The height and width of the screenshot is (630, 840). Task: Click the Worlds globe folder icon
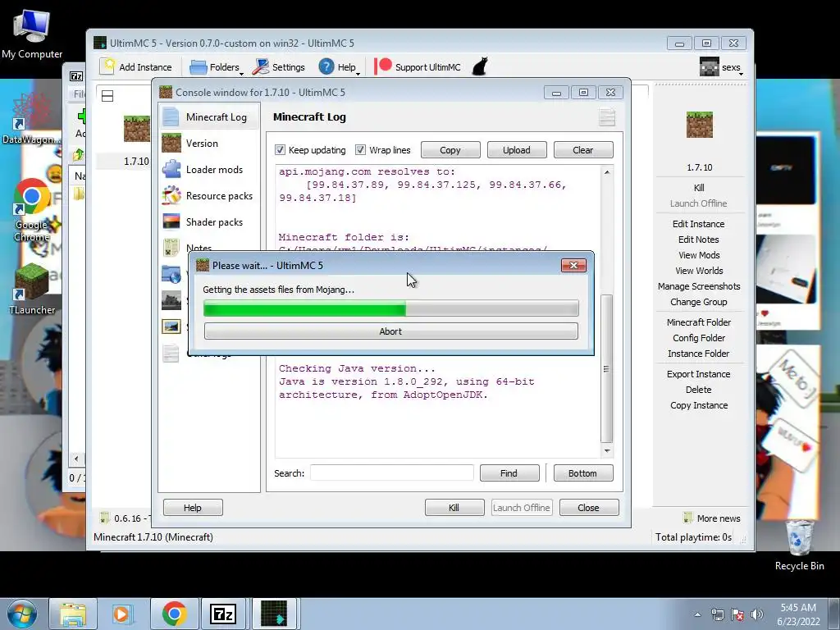click(x=171, y=274)
